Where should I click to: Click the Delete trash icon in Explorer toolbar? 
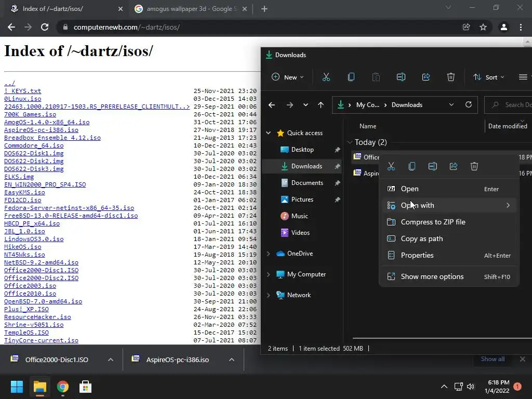click(451, 77)
